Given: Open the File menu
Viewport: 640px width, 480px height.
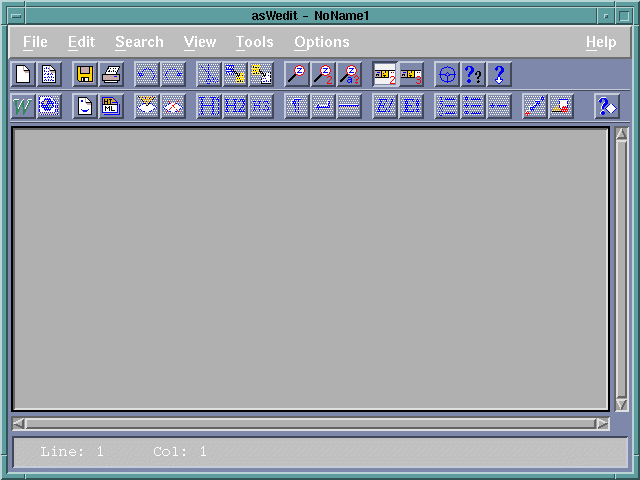Looking at the screenshot, I should [35, 42].
